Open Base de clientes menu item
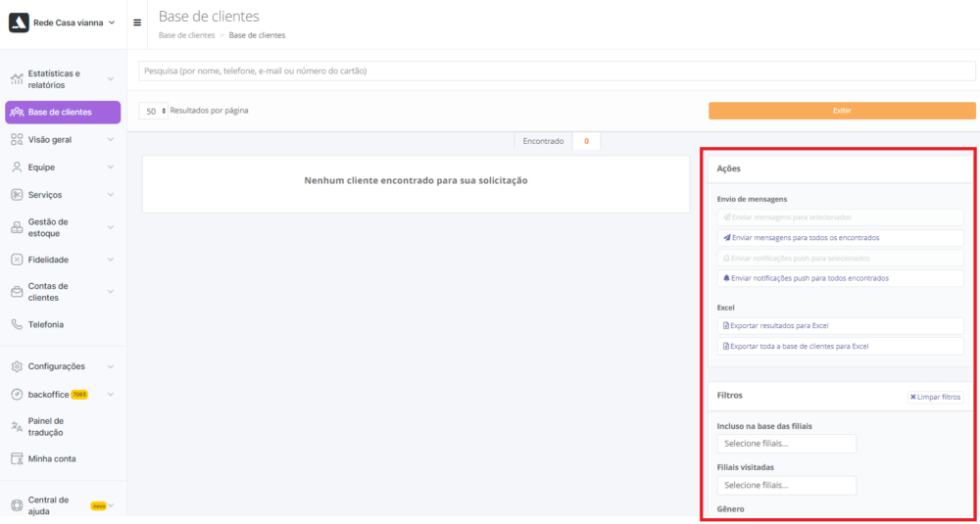Screen dimensions: 980x524 [63, 113]
